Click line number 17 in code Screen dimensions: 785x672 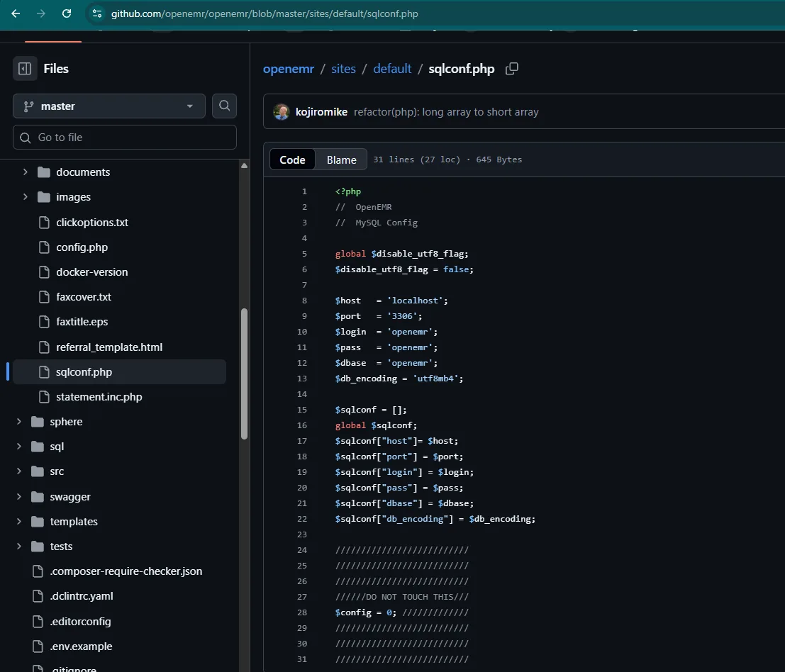(x=302, y=441)
